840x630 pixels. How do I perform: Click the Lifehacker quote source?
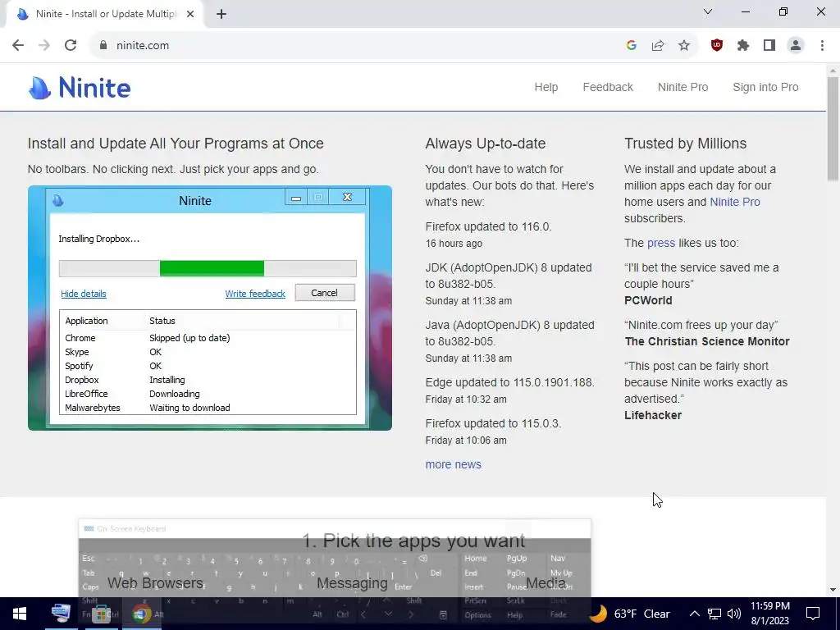tap(653, 416)
